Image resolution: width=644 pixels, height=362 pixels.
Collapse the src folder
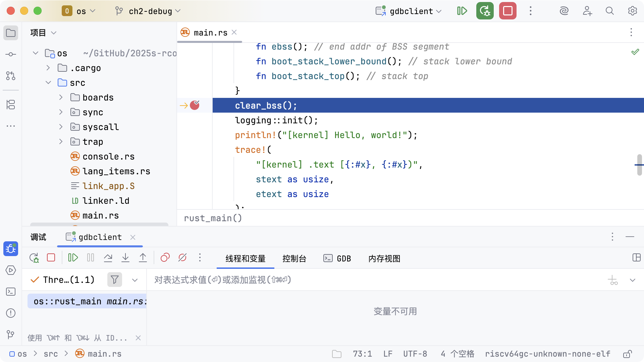click(x=48, y=83)
